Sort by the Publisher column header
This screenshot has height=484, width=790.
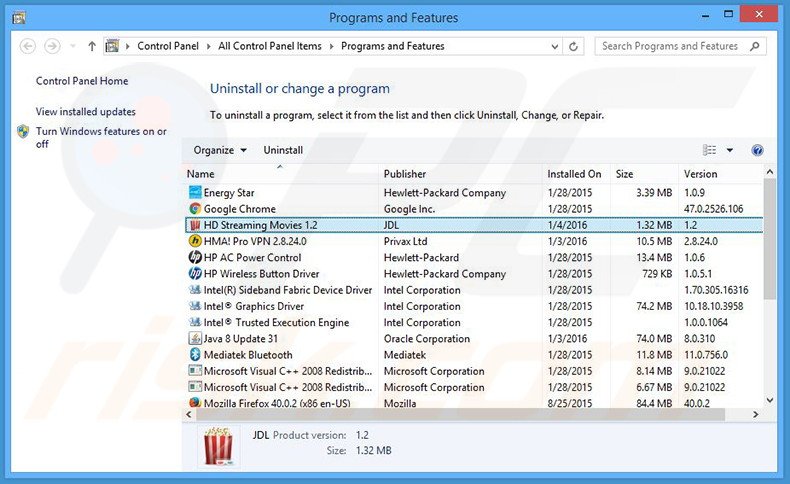(405, 174)
